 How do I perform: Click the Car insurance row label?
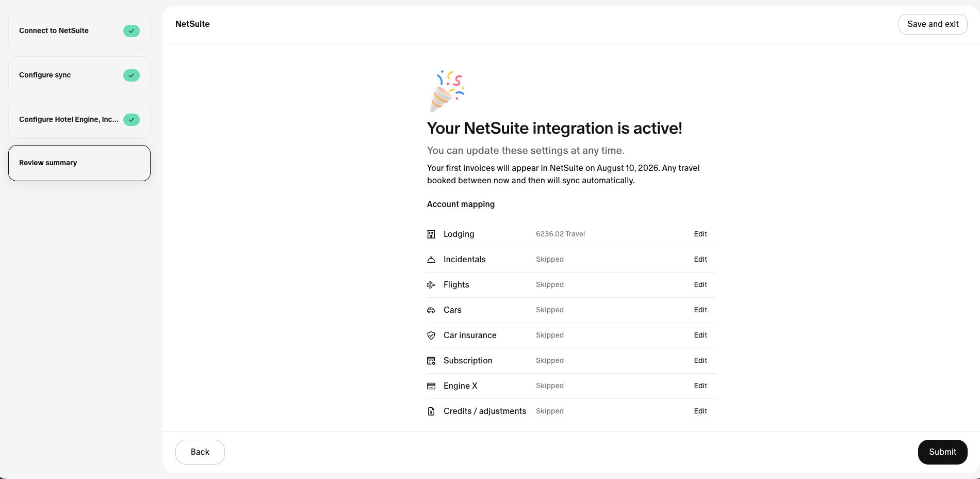click(x=470, y=335)
